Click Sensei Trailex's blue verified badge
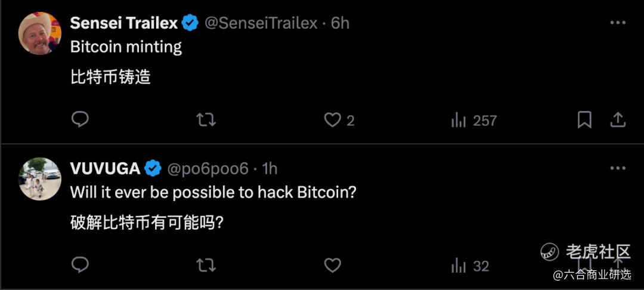Viewport: 644px width, 290px height. coord(190,23)
